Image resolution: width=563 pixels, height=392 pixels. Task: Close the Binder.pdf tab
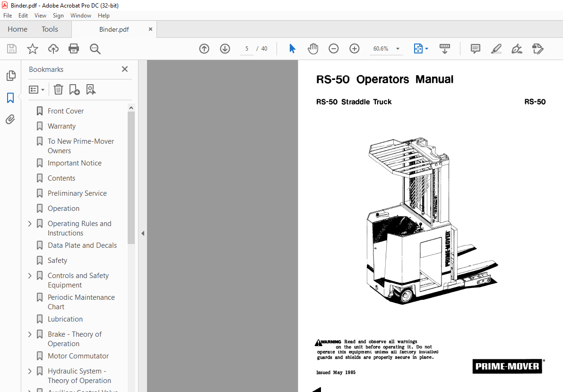tap(150, 29)
